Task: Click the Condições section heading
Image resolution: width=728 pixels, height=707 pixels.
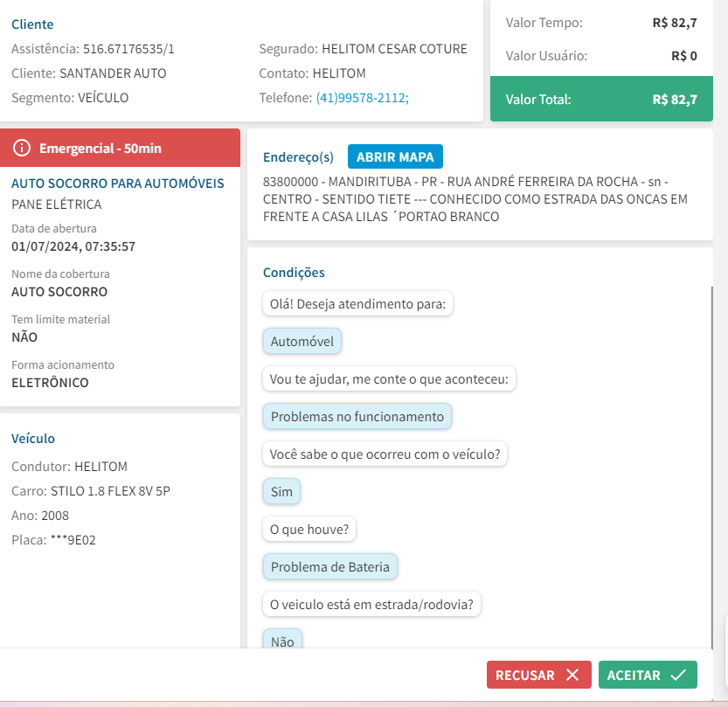Action: tap(294, 273)
